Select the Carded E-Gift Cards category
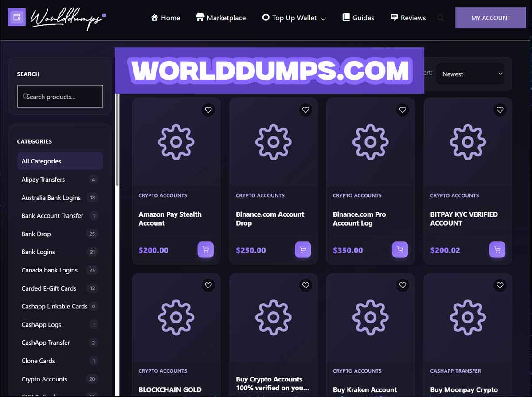Image resolution: width=532 pixels, height=397 pixels. 60,288
